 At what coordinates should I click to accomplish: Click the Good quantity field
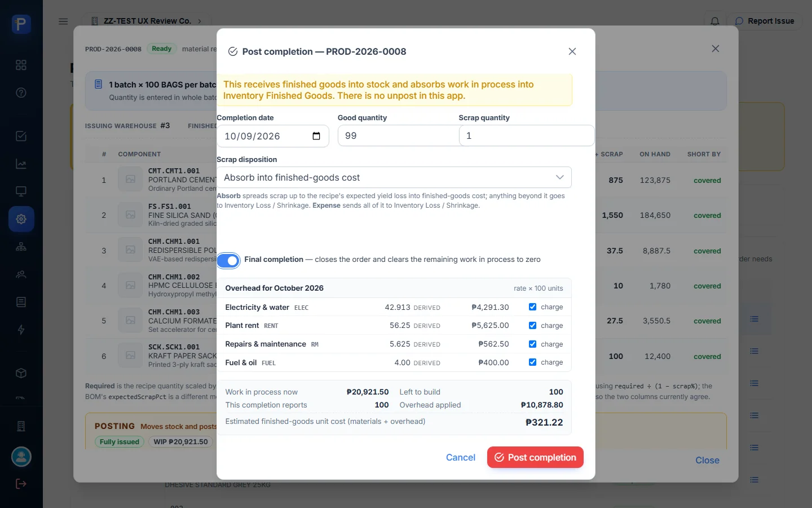click(x=398, y=136)
